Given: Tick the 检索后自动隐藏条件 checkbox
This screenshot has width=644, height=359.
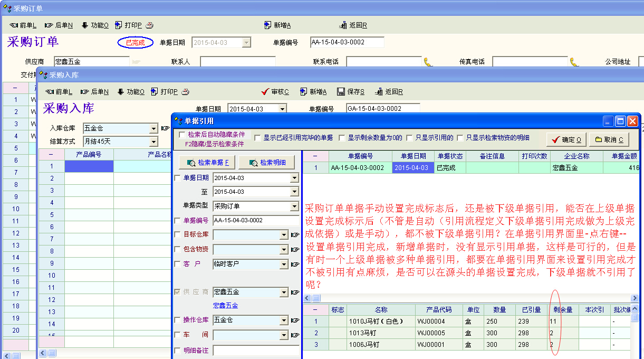Looking at the screenshot, I should (x=182, y=135).
